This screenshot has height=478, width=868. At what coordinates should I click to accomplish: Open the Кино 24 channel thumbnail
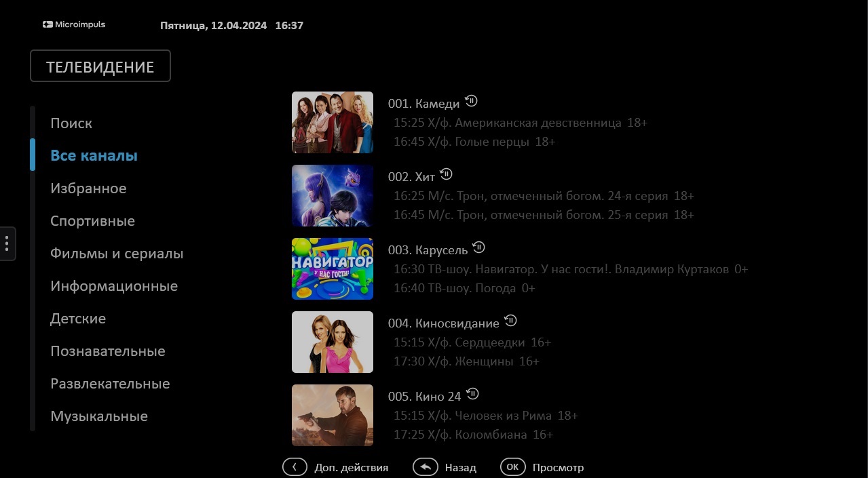333,415
